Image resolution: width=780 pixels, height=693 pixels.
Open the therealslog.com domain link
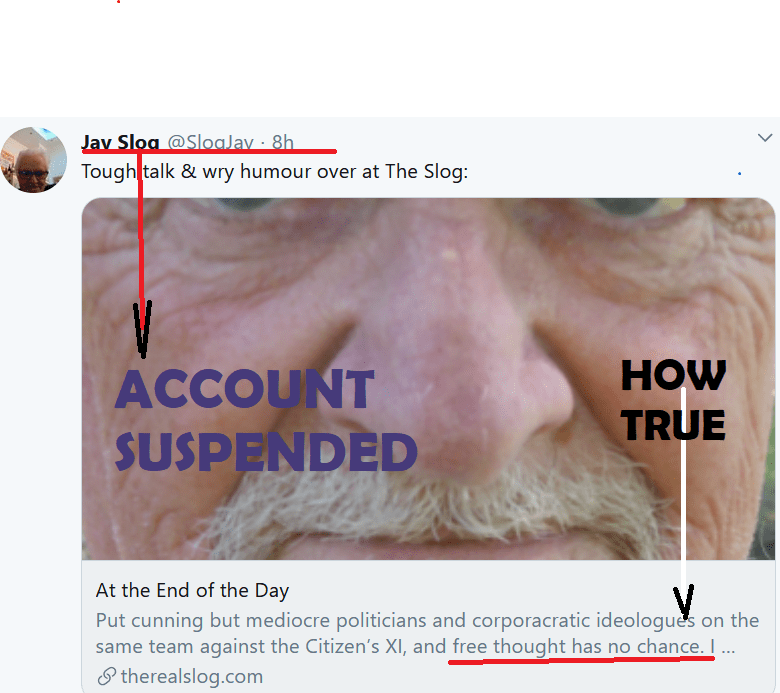coord(192,676)
